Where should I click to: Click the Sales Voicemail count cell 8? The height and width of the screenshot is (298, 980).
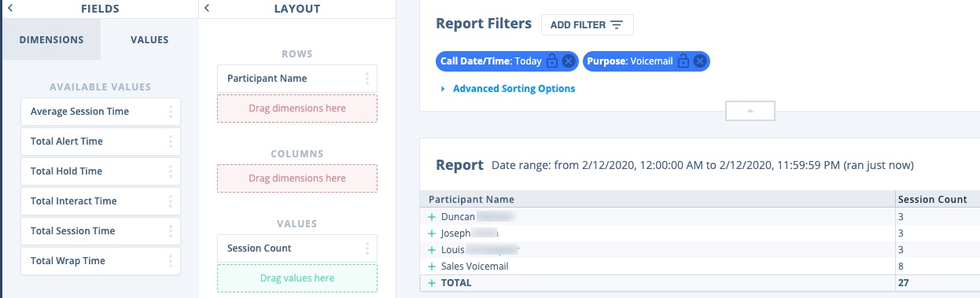938,267
